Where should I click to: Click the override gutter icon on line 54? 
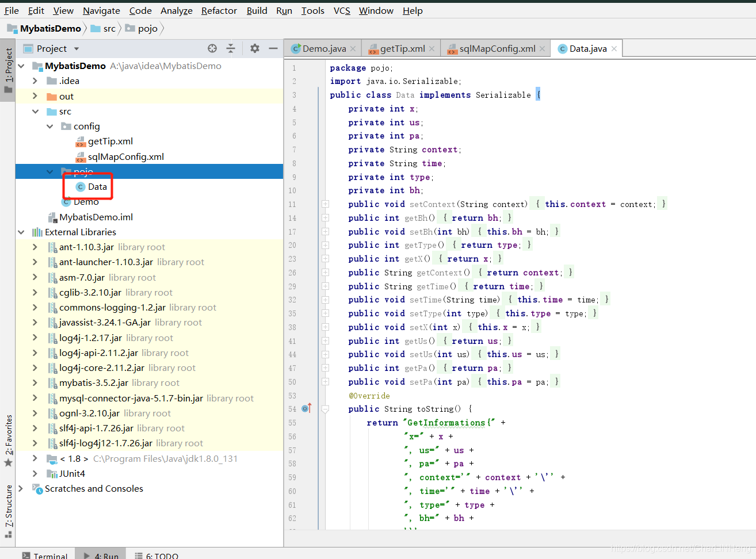pos(307,408)
